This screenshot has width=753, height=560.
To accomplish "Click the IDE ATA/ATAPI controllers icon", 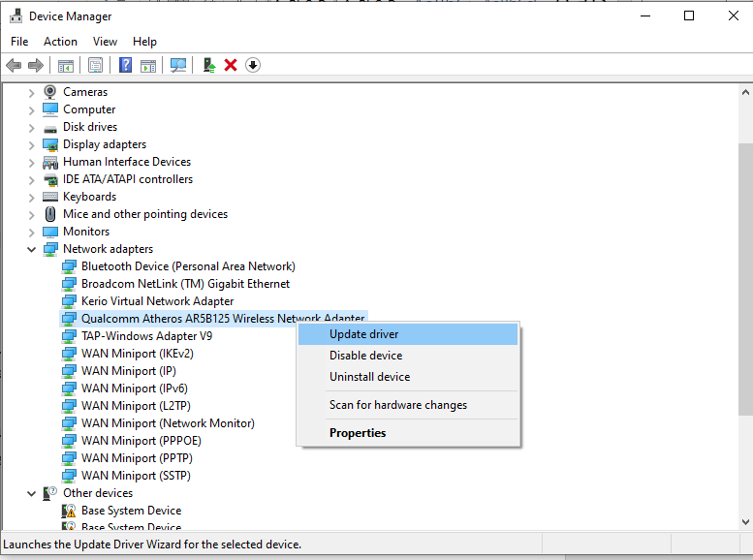I will pyautogui.click(x=50, y=179).
